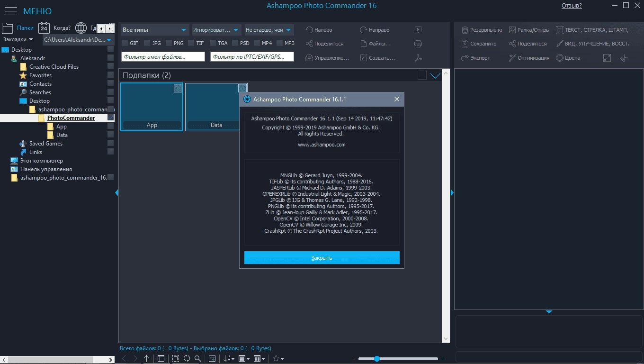Click the file name filter field
This screenshot has height=364, width=644.
click(x=163, y=57)
